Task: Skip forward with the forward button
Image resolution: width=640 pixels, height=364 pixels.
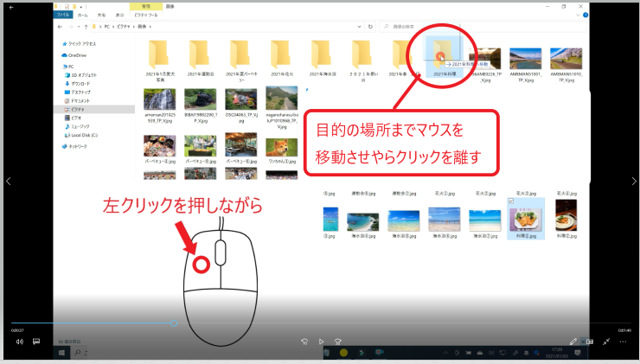Action: [339, 342]
